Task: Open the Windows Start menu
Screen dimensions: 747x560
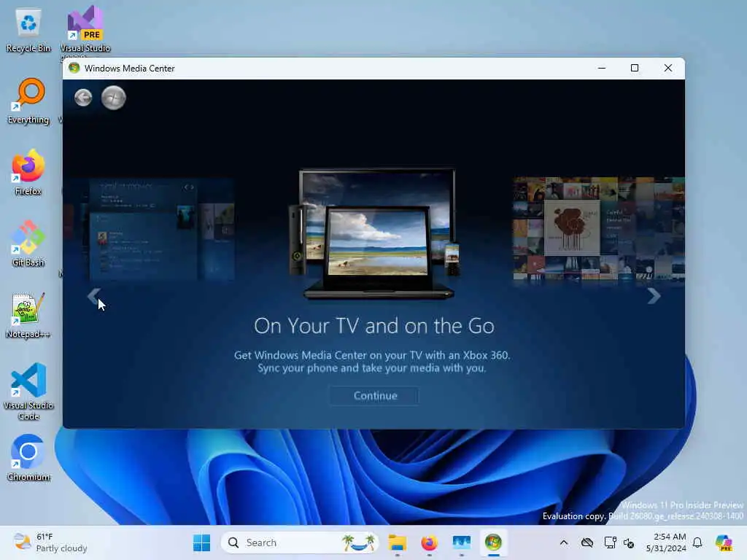Action: coord(201,542)
